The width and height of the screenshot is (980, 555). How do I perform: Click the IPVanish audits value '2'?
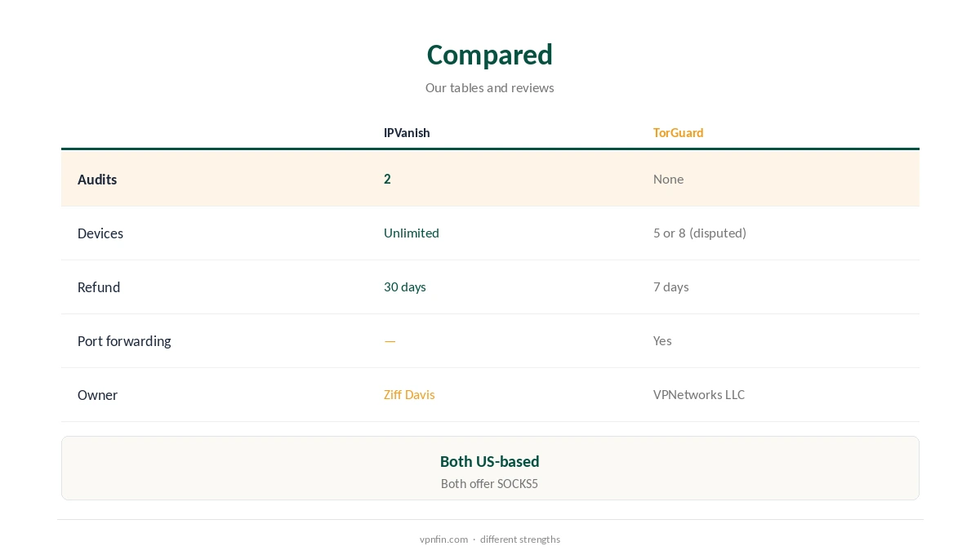point(387,179)
